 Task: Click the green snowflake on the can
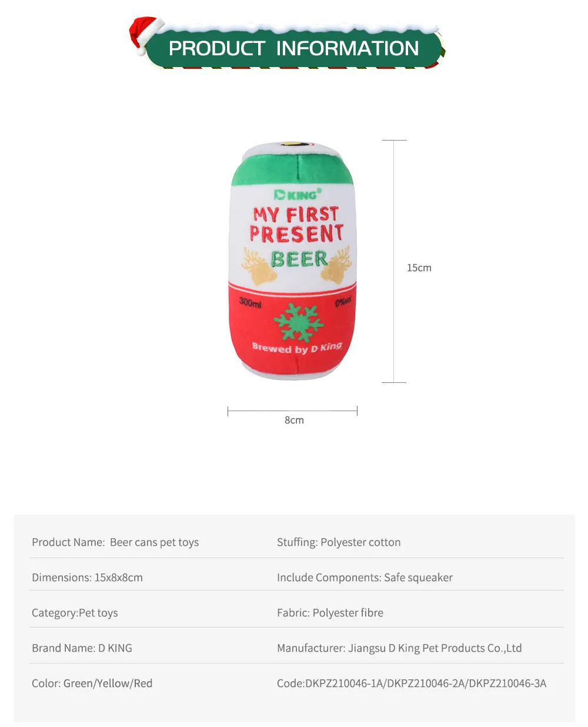299,322
